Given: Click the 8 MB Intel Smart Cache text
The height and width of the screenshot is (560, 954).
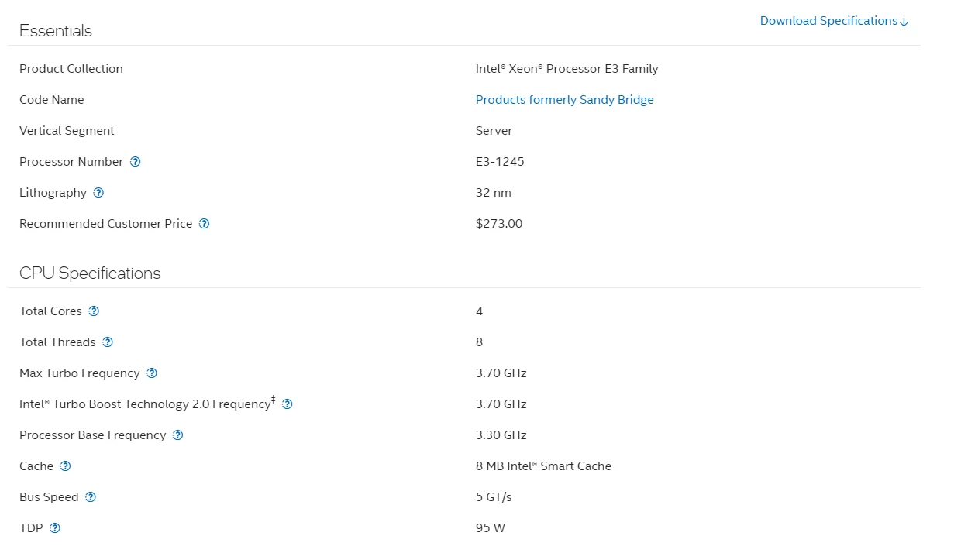Looking at the screenshot, I should pyautogui.click(x=543, y=466).
